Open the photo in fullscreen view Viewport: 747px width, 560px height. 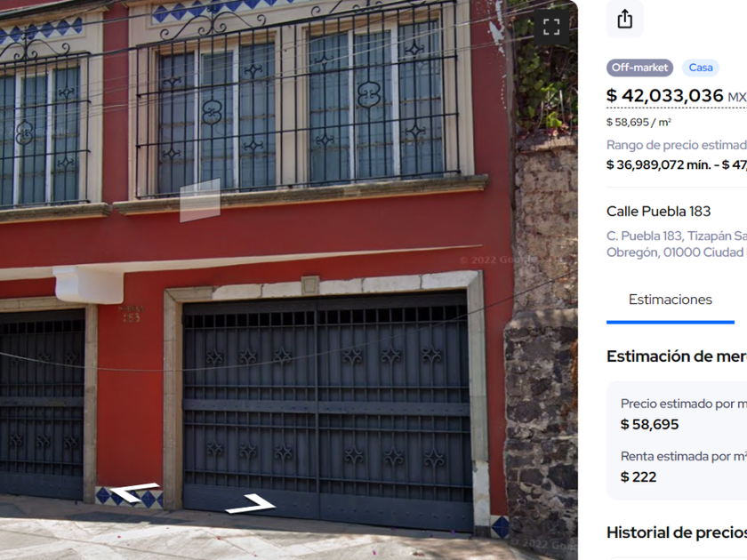point(551,27)
